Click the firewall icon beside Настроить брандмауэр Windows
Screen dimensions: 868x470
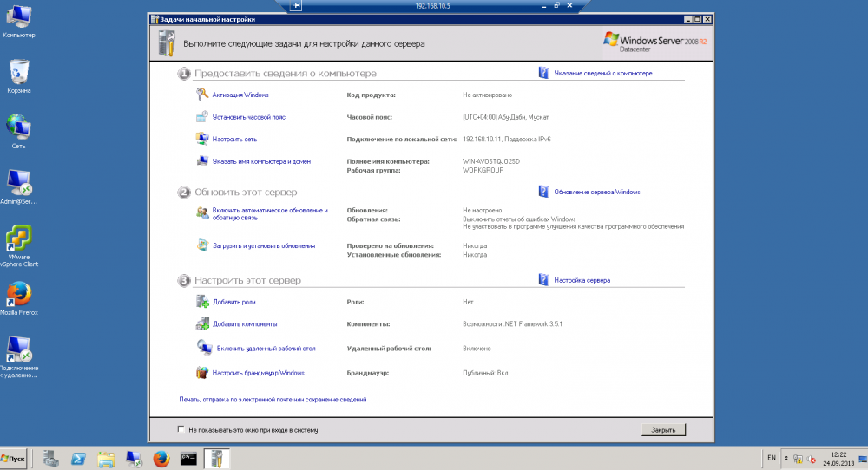coord(202,373)
